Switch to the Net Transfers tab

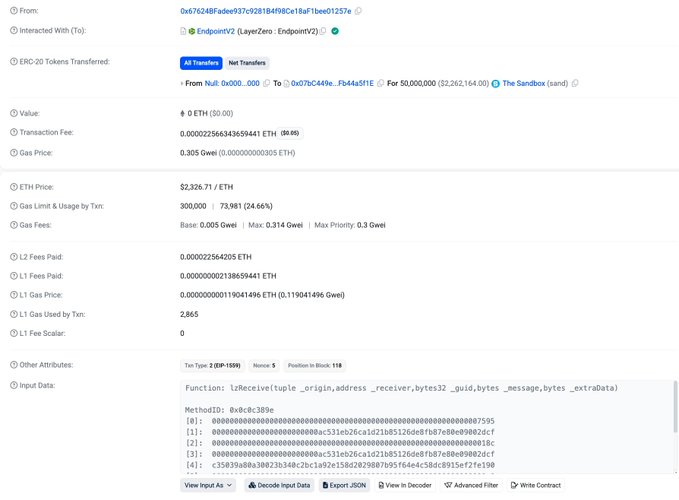pyautogui.click(x=247, y=63)
